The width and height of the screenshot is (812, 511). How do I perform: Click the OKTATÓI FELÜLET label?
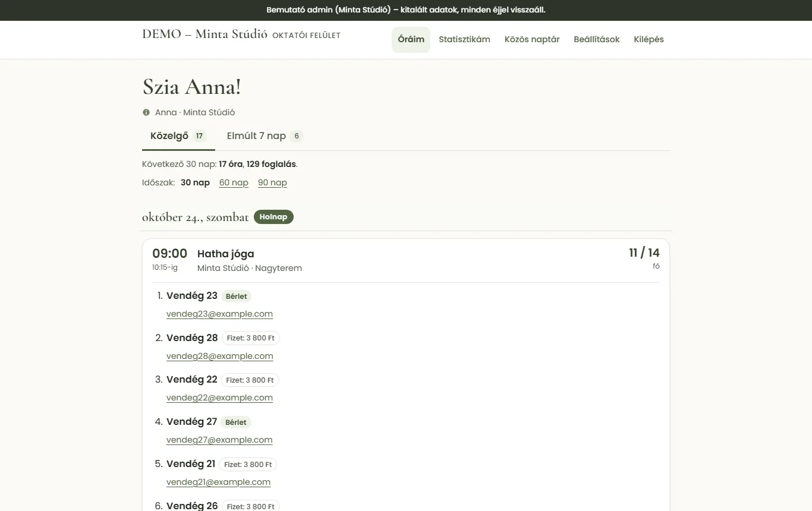(x=306, y=36)
